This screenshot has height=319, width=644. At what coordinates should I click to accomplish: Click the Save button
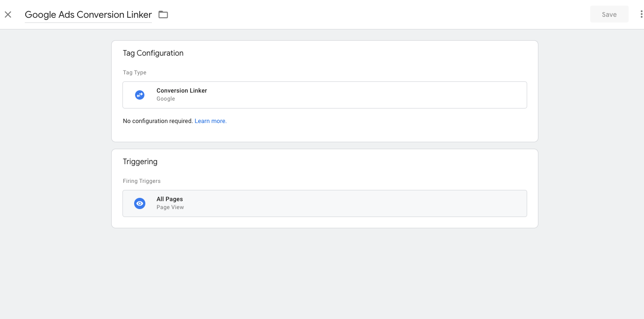609,14
